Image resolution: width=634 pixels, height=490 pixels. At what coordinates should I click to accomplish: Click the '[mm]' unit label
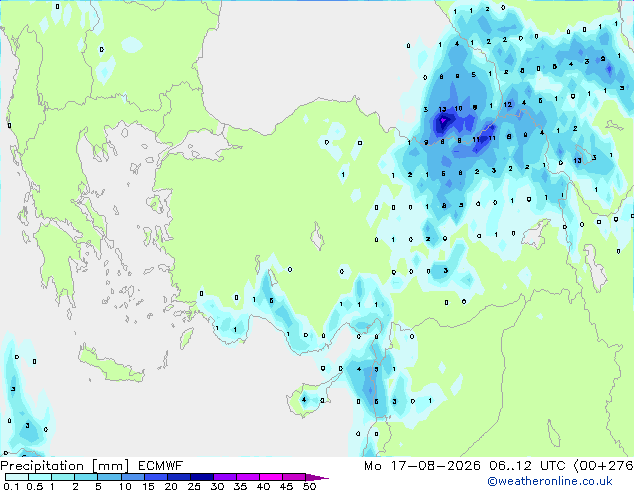(110, 466)
